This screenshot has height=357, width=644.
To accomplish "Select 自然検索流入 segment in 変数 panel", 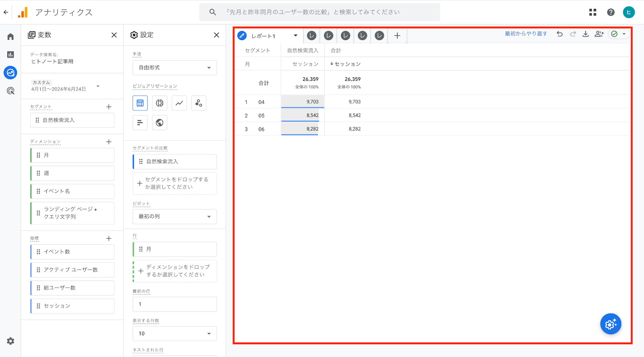I will (72, 120).
